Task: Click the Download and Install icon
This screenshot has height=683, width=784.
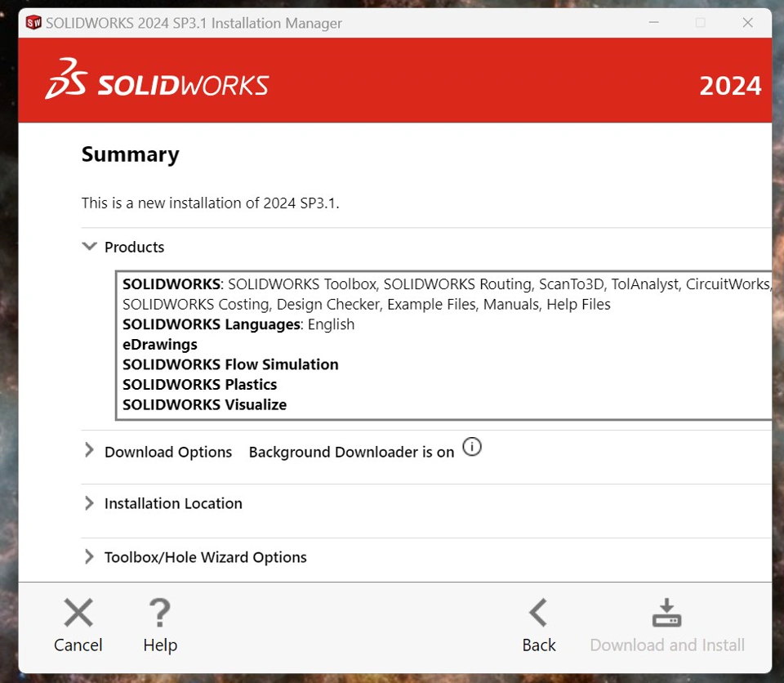Action: click(x=666, y=613)
